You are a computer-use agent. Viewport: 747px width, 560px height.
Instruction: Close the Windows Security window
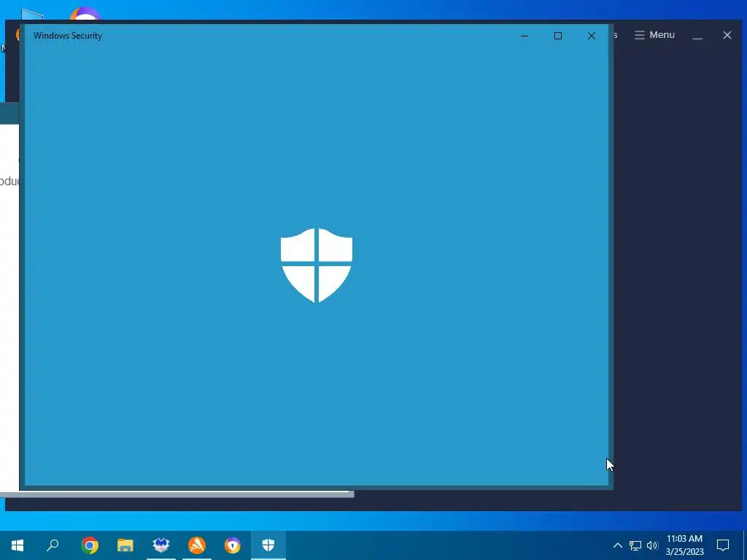591,36
